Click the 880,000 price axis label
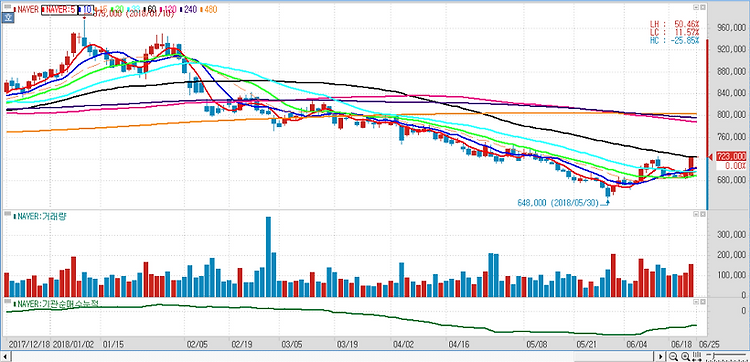The image size is (750, 362). click(732, 71)
